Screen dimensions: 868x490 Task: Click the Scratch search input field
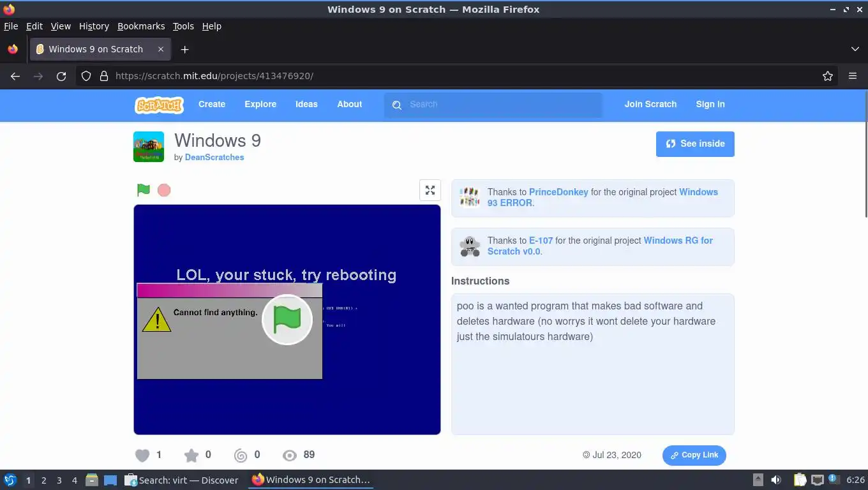tap(493, 105)
